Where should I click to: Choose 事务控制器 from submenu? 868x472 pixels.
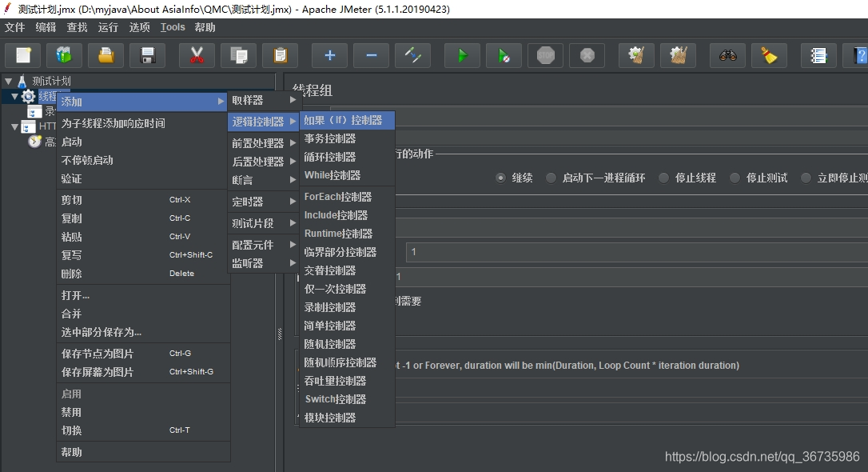[347, 138]
